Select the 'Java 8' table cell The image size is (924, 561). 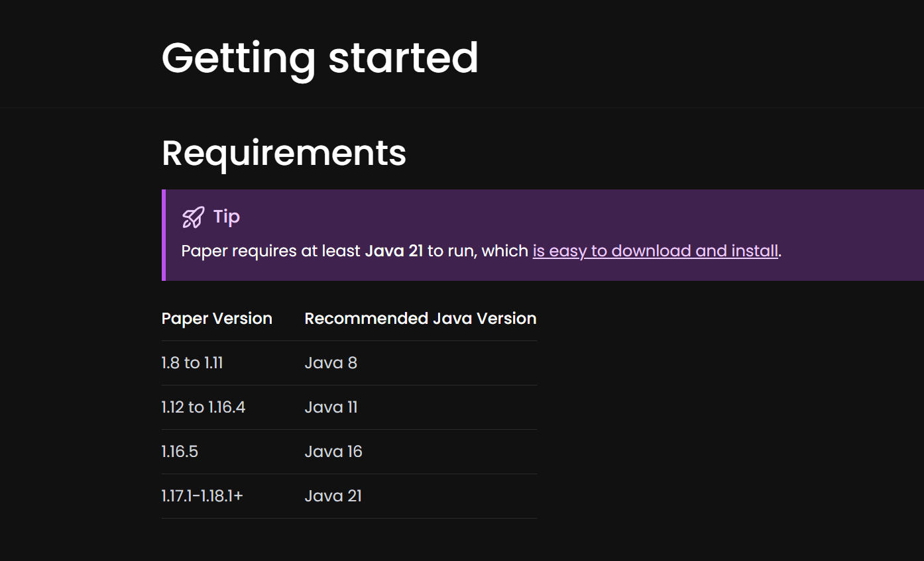pos(331,363)
